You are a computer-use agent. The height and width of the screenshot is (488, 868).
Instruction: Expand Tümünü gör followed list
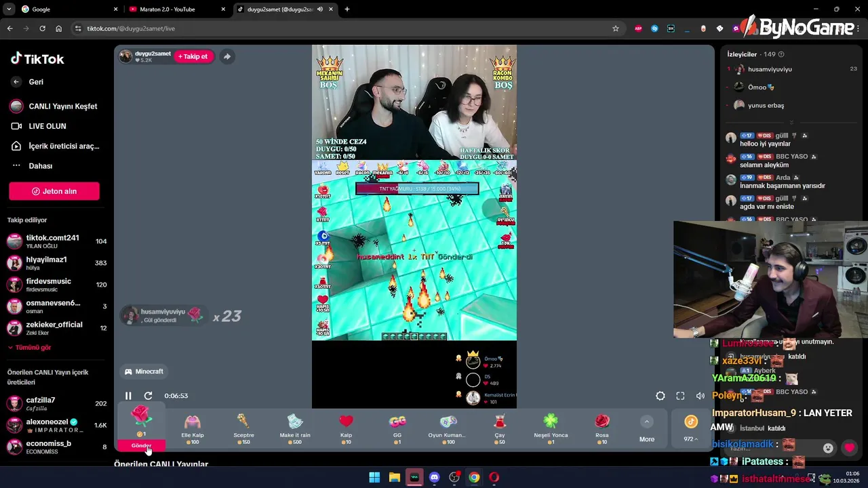[29, 348]
